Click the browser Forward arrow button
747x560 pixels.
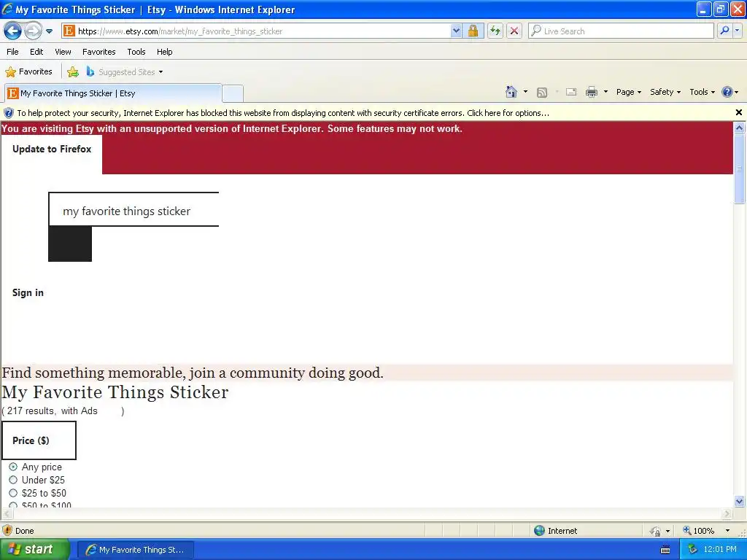point(33,31)
